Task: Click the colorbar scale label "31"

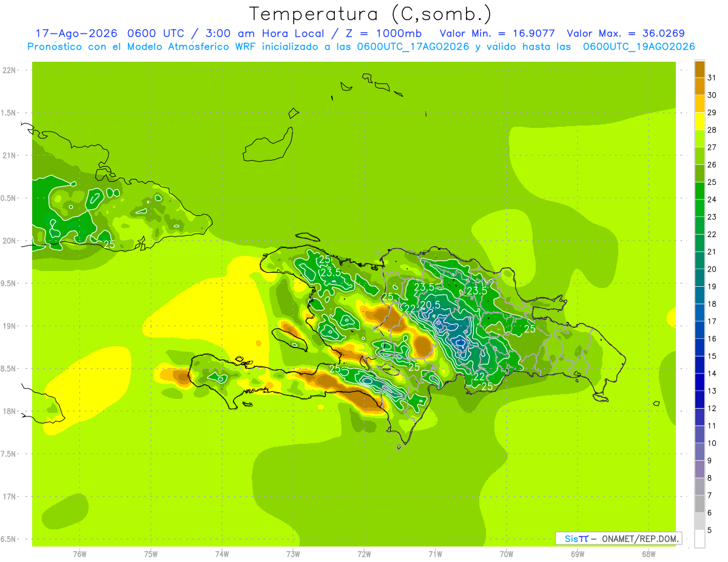Action: (712, 77)
